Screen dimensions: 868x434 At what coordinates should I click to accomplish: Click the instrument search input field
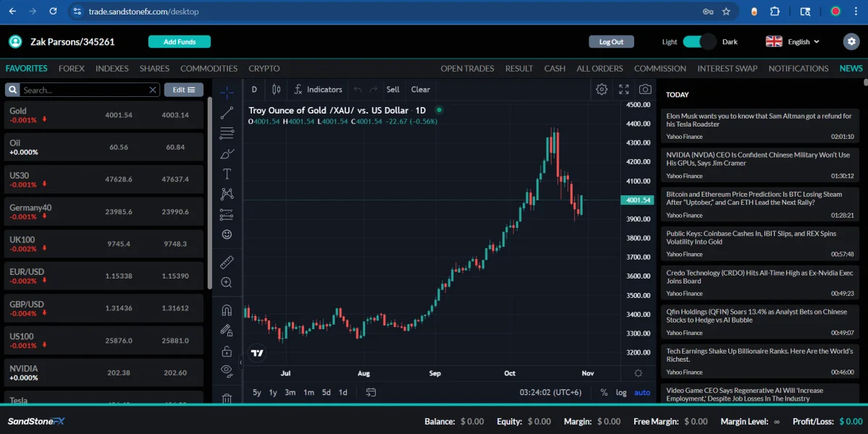[x=83, y=90]
